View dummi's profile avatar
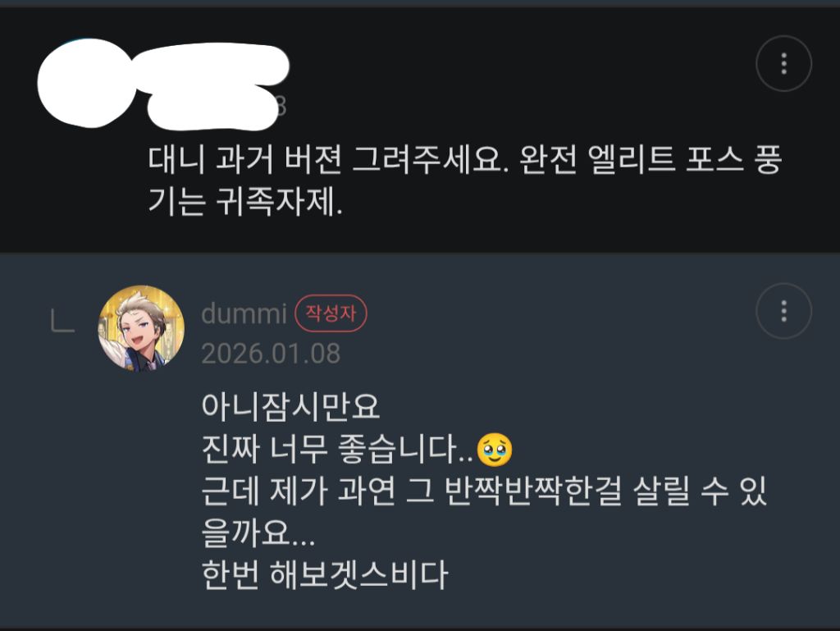Viewport: 840px width, 631px height. 141,328
